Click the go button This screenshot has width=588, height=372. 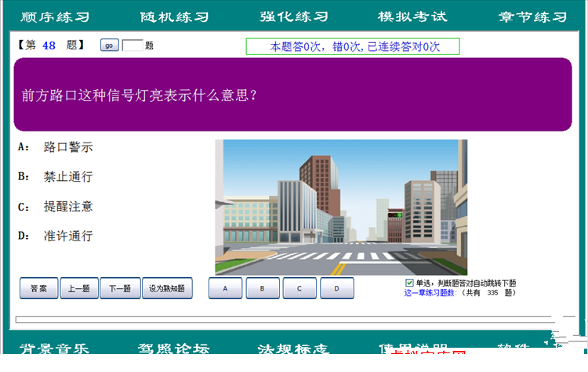(x=110, y=45)
